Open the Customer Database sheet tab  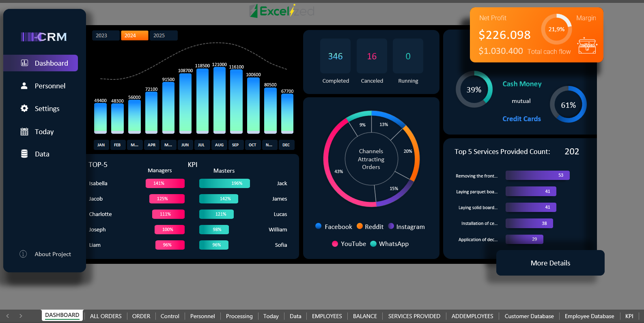529,316
